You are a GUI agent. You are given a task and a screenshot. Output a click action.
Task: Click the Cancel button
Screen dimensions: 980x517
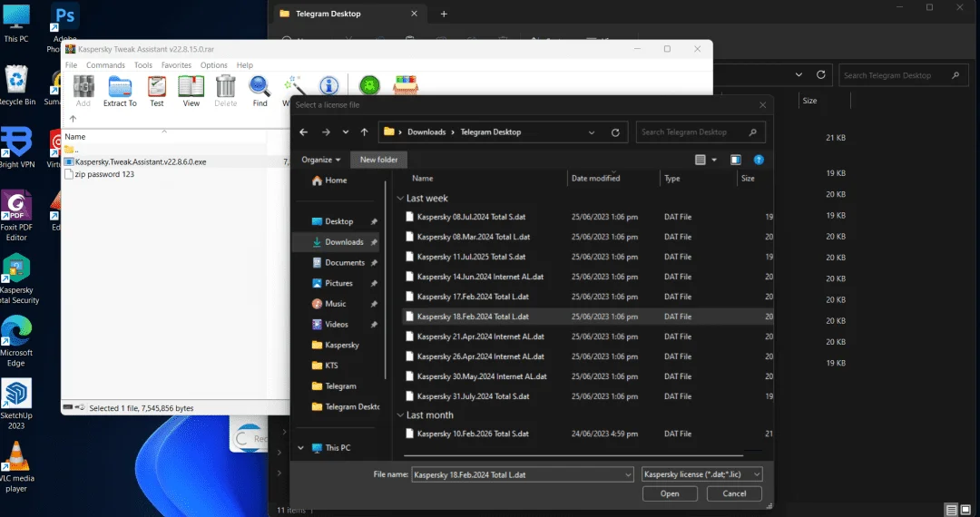pyautogui.click(x=734, y=493)
